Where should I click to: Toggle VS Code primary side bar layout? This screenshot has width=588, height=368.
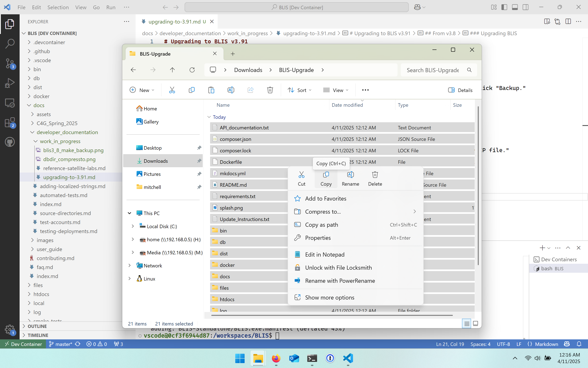coord(504,7)
